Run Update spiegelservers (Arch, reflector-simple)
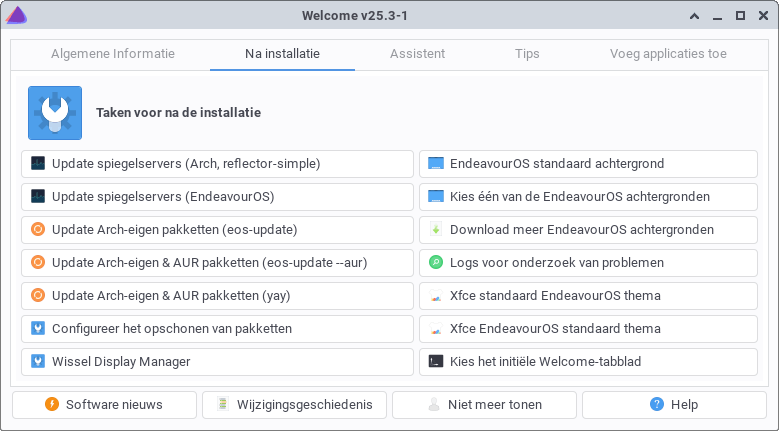779x431 pixels. point(217,164)
